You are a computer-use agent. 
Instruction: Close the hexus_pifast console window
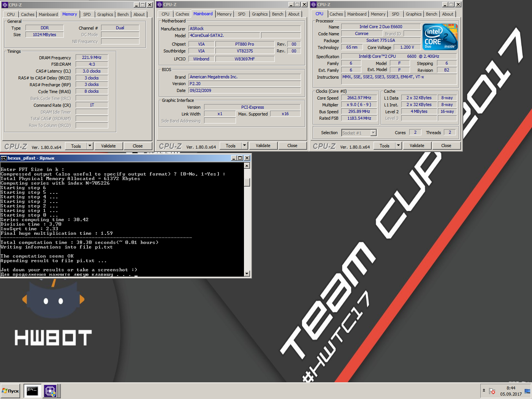[247, 158]
